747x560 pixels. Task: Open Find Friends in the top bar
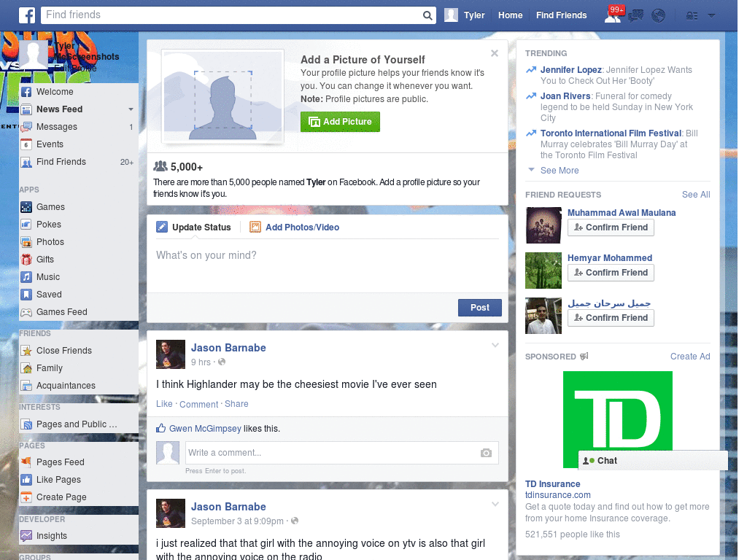pyautogui.click(x=561, y=15)
